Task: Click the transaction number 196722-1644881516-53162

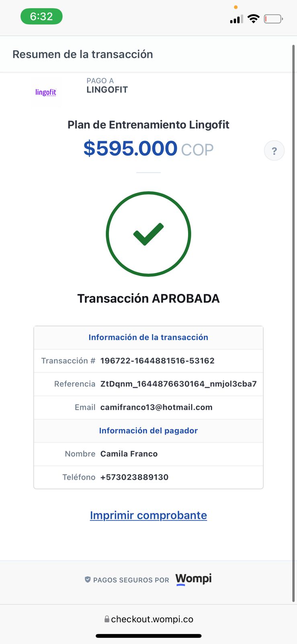Action: 157,361
